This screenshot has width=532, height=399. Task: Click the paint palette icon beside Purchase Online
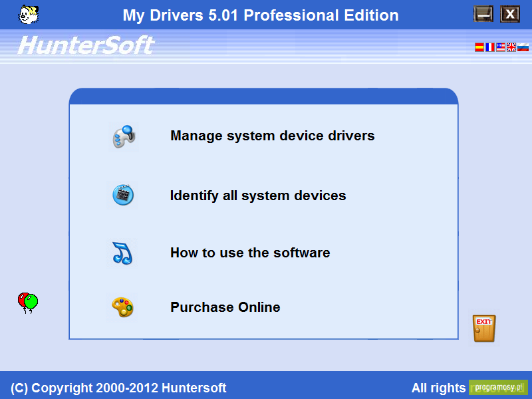click(122, 307)
